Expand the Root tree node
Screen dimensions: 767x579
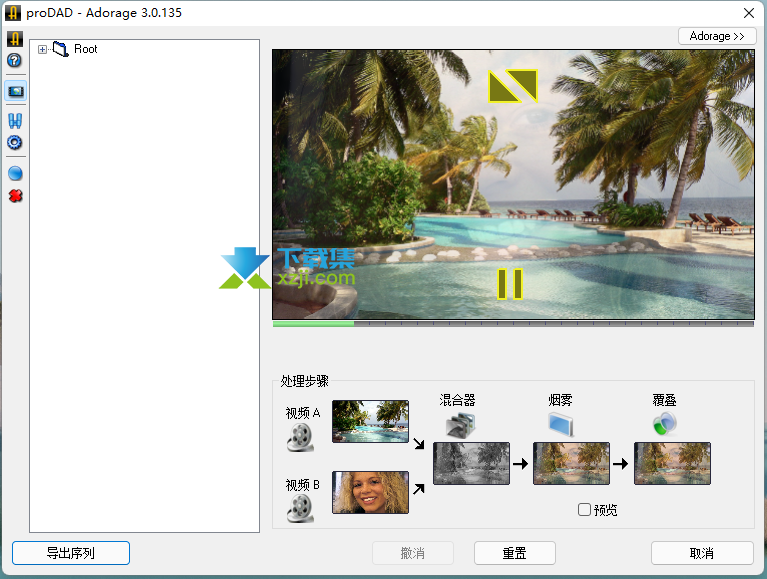pyautogui.click(x=43, y=49)
